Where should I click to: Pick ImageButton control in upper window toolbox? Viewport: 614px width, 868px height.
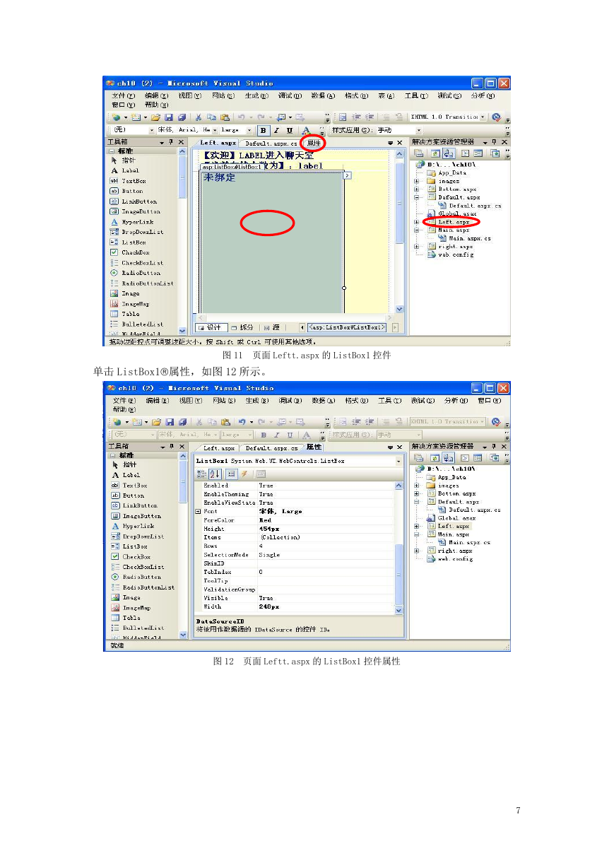(x=136, y=211)
